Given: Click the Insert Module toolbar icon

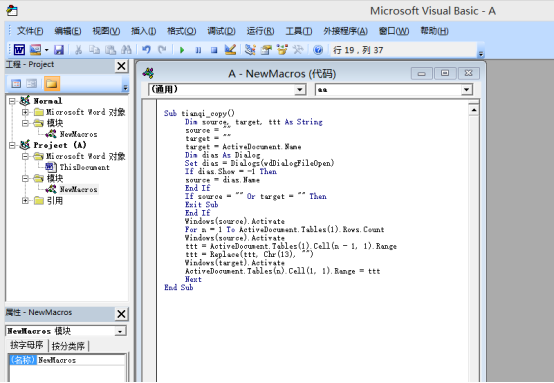Looking at the screenshot, I should click(35, 50).
